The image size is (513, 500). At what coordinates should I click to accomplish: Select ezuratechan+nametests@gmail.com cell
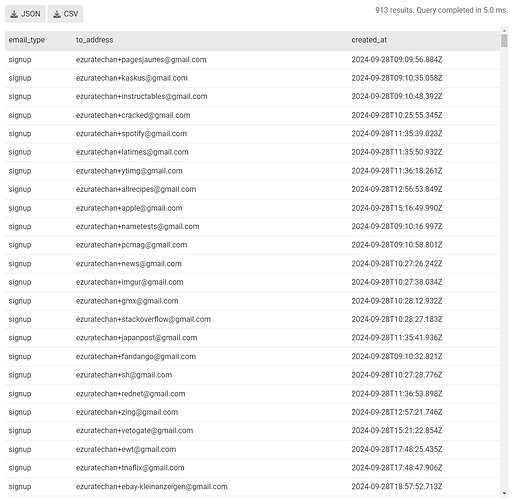click(138, 227)
